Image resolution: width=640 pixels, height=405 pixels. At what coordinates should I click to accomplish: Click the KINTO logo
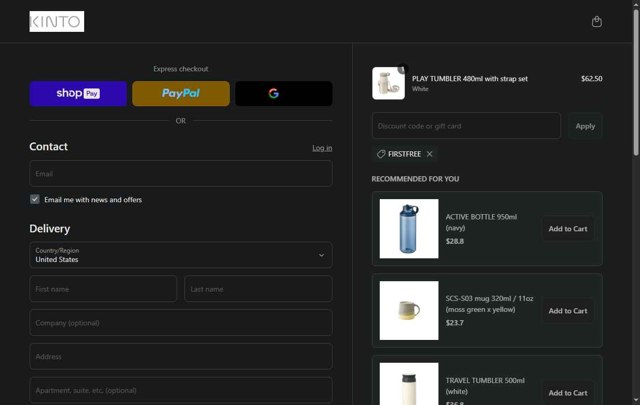57,21
